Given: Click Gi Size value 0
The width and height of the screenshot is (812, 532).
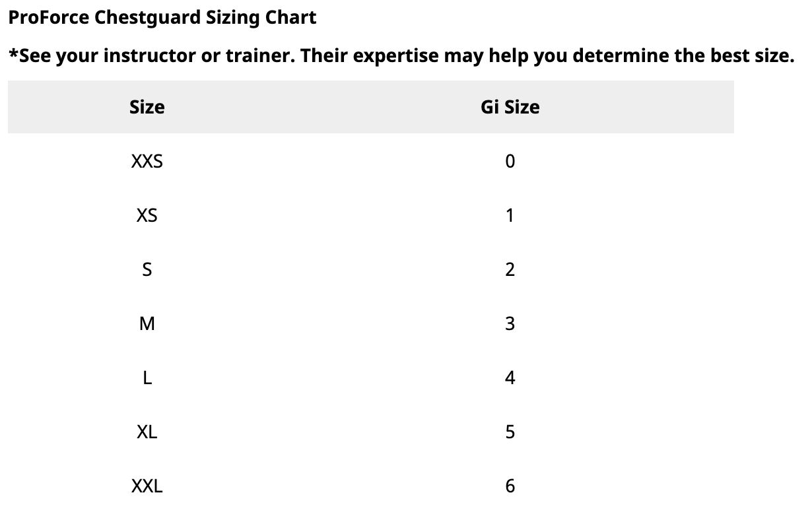Looking at the screenshot, I should click(x=510, y=161).
